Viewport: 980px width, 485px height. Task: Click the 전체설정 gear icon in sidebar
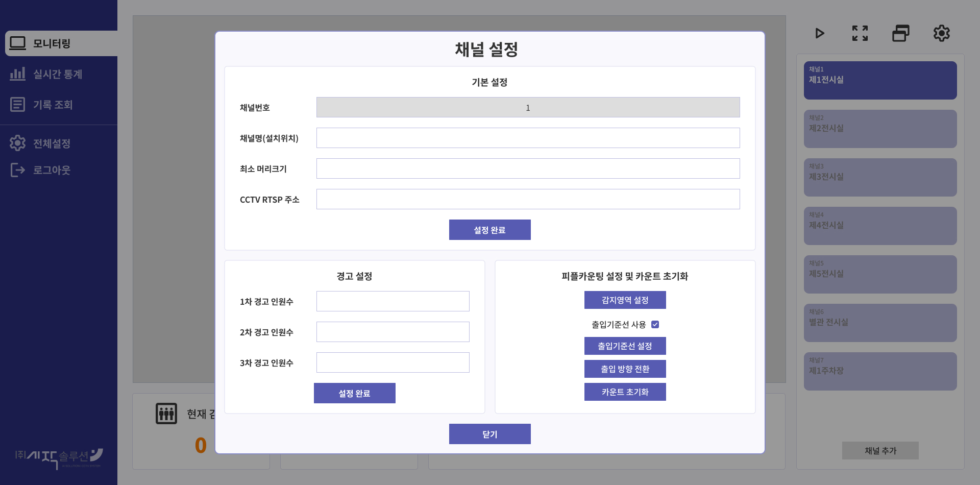pyautogui.click(x=18, y=143)
